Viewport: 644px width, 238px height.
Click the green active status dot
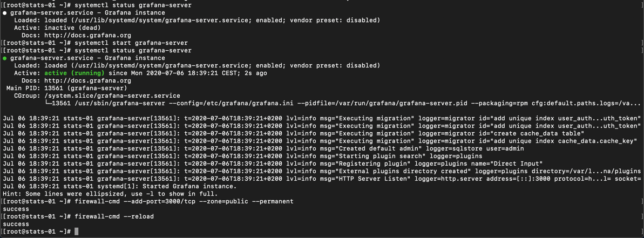tap(4, 58)
